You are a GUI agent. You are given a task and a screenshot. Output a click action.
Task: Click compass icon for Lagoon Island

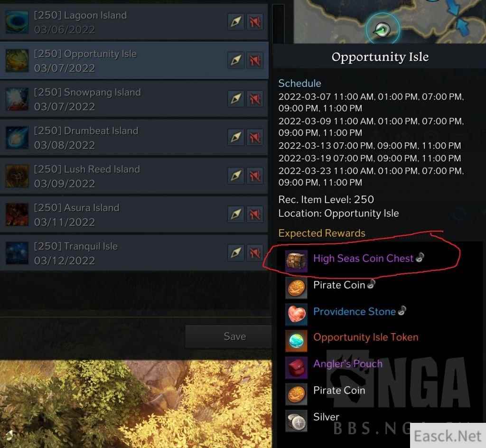coord(235,22)
